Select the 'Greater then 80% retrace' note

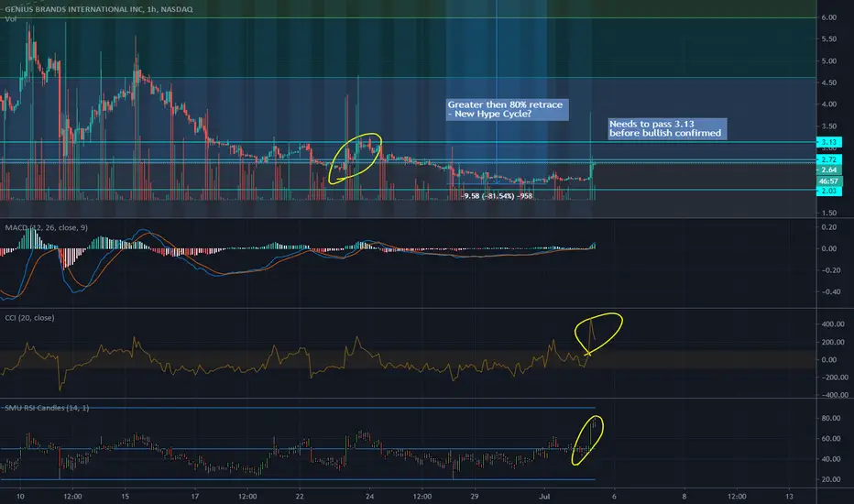tap(507, 109)
